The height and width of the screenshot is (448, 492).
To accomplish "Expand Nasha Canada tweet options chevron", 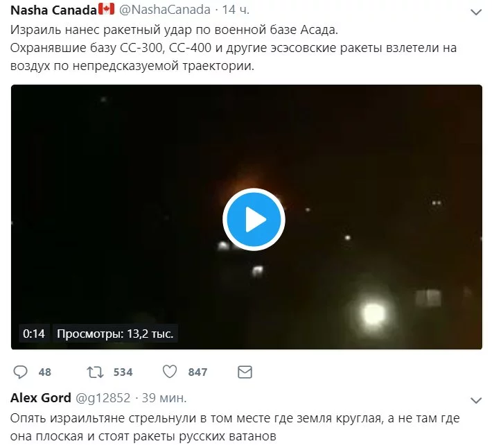I will point(476,12).
